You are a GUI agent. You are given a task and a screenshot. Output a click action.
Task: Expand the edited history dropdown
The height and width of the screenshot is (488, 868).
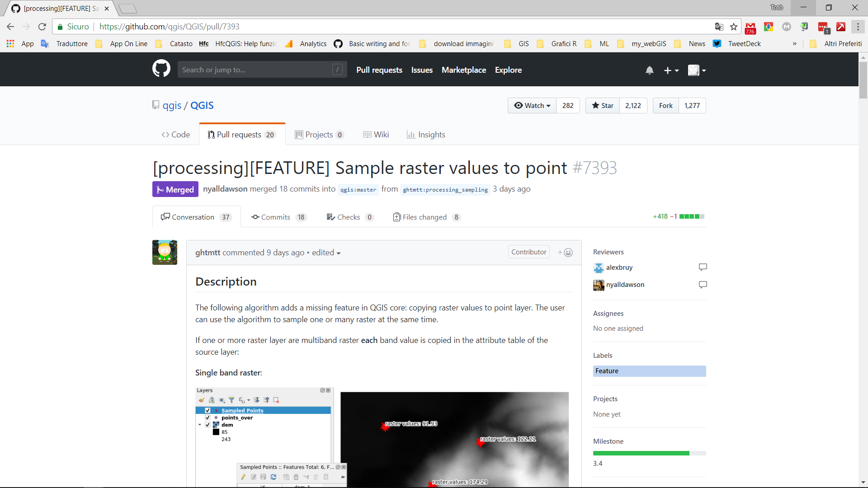tap(326, 253)
